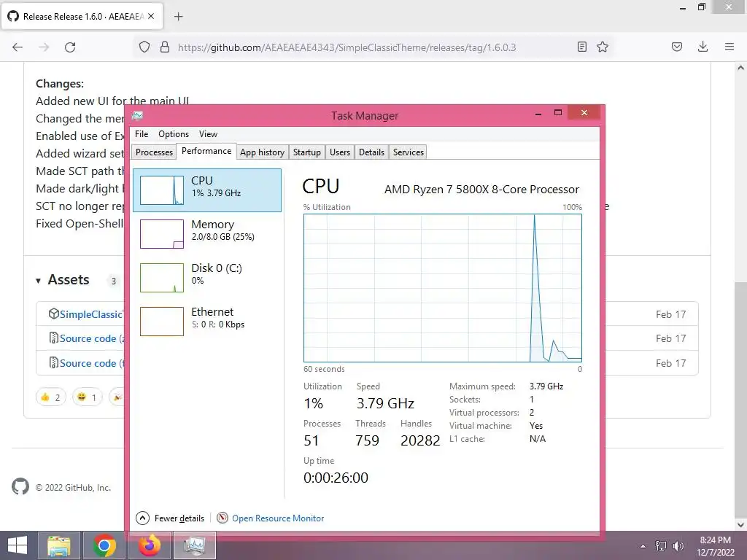
Task: Open File Explorer from the taskbar
Action: [59, 545]
